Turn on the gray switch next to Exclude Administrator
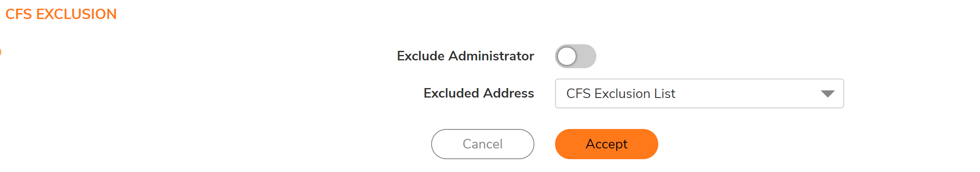Screen dimensions: 980x172 tap(575, 56)
